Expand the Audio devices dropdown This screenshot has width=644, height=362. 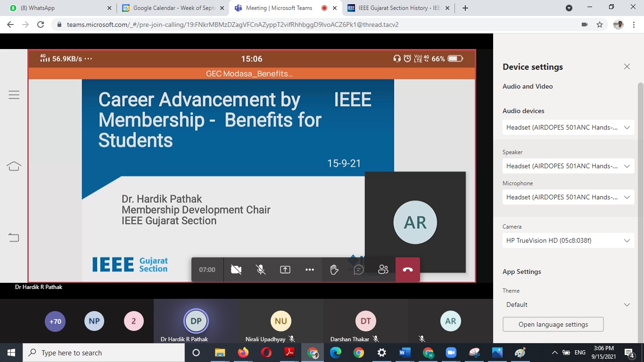[568, 127]
